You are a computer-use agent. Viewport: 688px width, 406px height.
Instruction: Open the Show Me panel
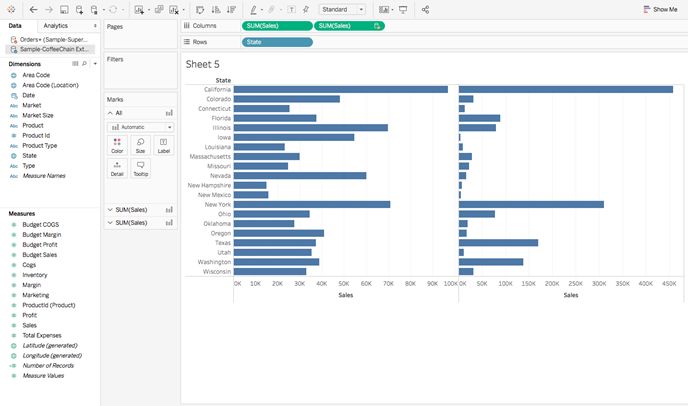coord(660,9)
